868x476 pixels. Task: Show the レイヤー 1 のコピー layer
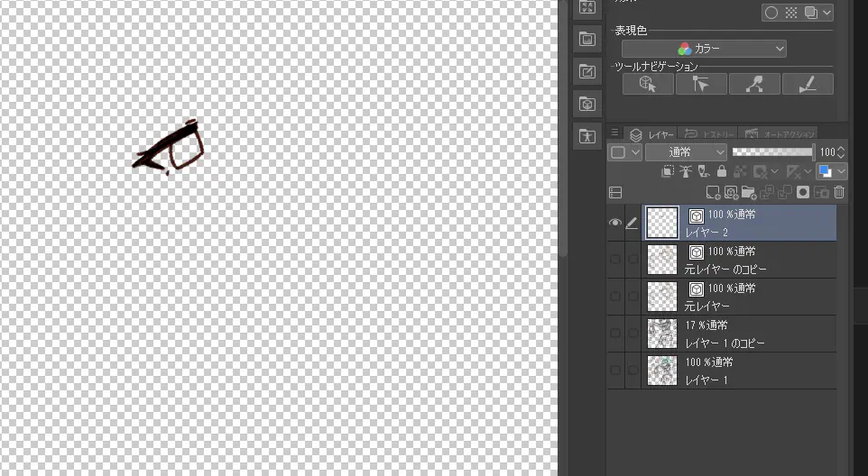pyautogui.click(x=615, y=334)
